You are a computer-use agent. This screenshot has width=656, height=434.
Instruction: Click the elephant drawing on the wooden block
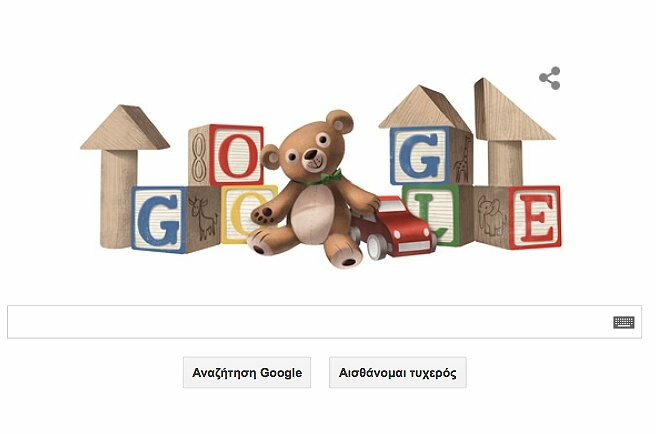click(x=490, y=217)
